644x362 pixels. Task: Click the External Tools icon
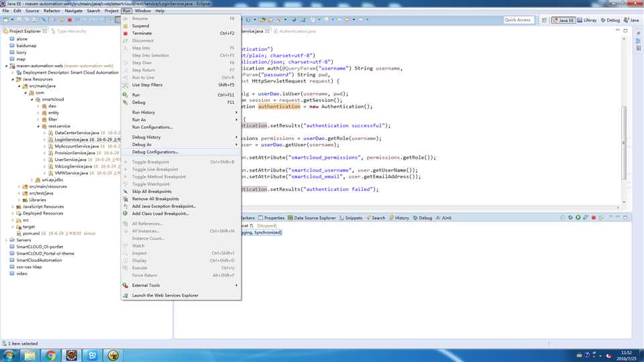click(x=125, y=286)
